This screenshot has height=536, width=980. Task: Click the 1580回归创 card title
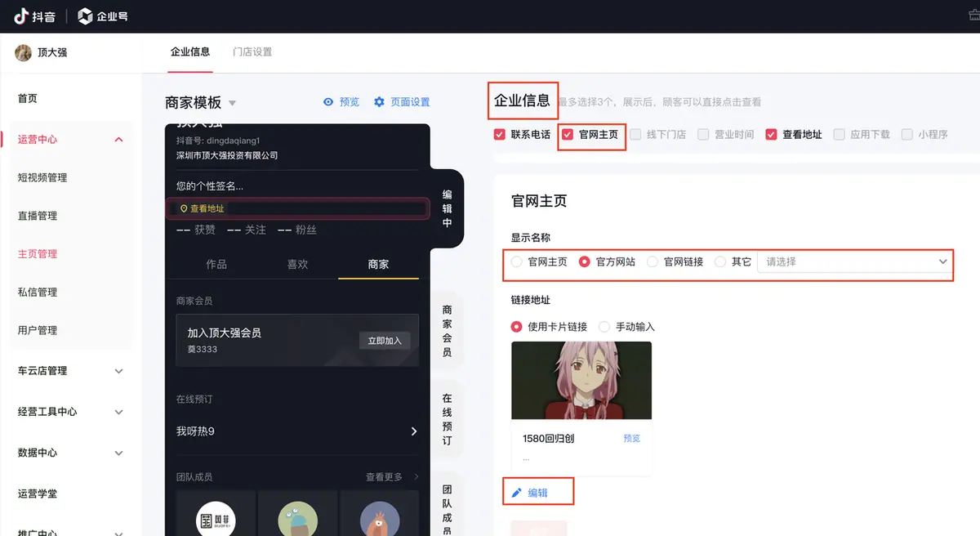point(548,438)
